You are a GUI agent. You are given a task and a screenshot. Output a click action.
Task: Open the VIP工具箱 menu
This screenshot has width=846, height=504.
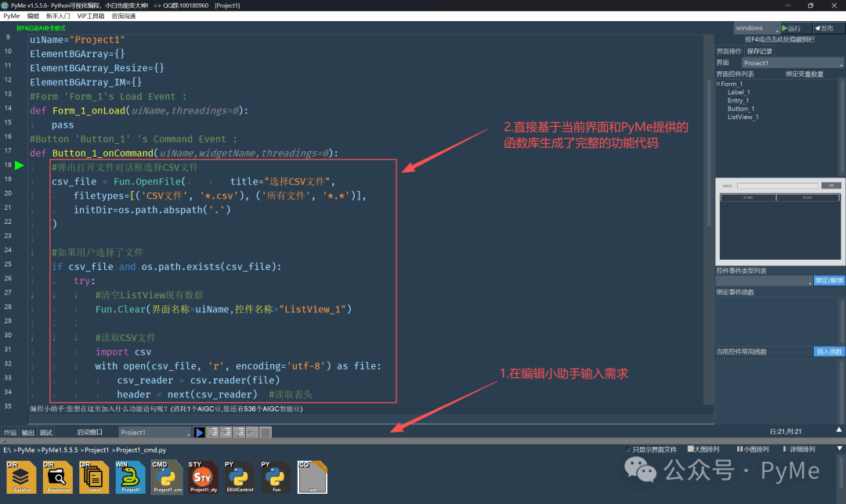pyautogui.click(x=90, y=16)
